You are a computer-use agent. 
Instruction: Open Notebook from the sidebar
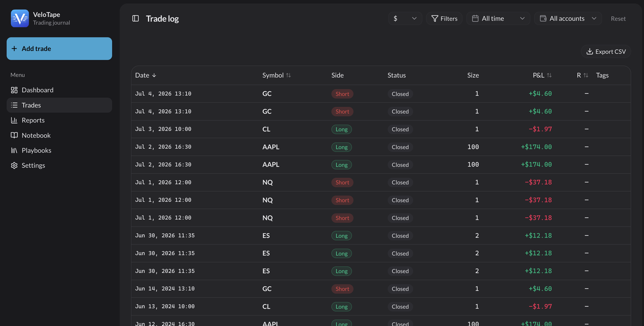59,135
